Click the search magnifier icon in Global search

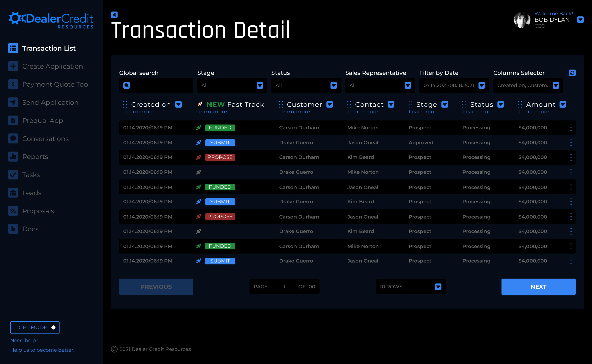(x=127, y=85)
